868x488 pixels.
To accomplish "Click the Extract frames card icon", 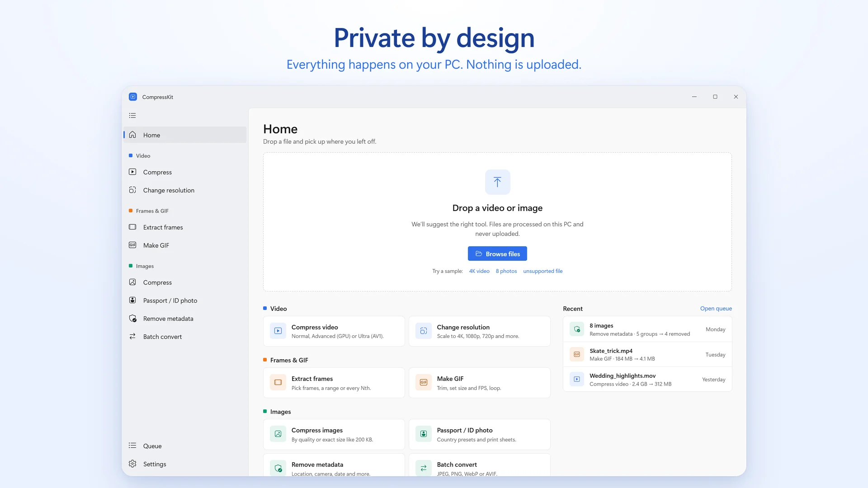I will pyautogui.click(x=278, y=382).
